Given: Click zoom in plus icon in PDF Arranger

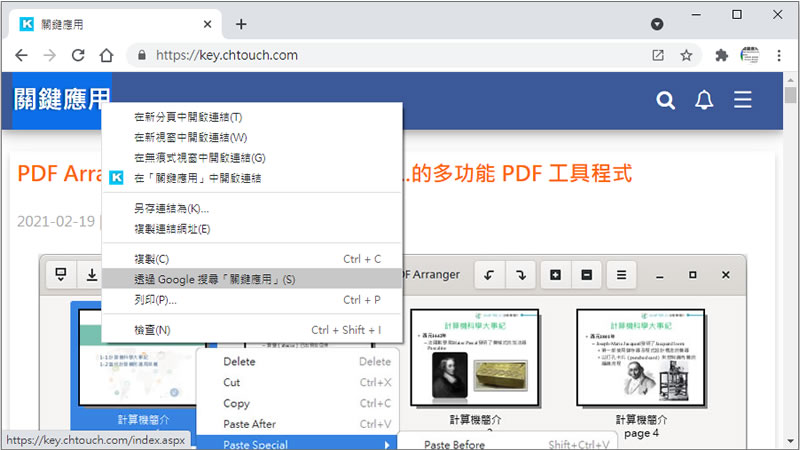Looking at the screenshot, I should pos(556,275).
